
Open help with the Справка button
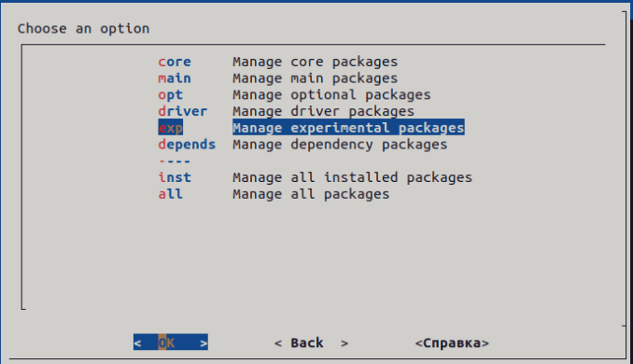(x=452, y=343)
